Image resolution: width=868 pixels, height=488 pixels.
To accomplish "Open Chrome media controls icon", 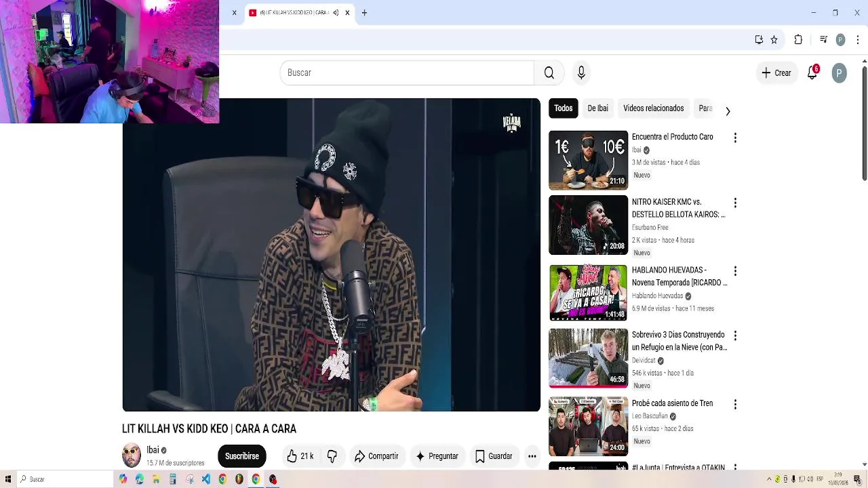I will [823, 40].
